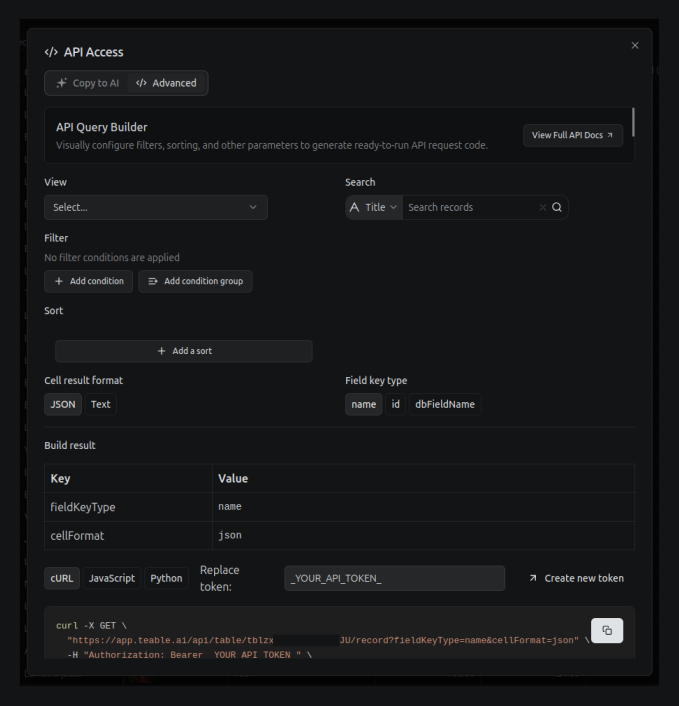Clear search using the X icon
Screen dimensions: 679x706
click(543, 208)
